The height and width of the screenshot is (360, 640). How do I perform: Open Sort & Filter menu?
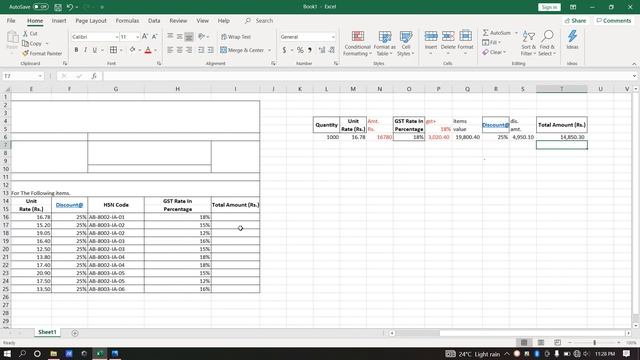click(529, 43)
